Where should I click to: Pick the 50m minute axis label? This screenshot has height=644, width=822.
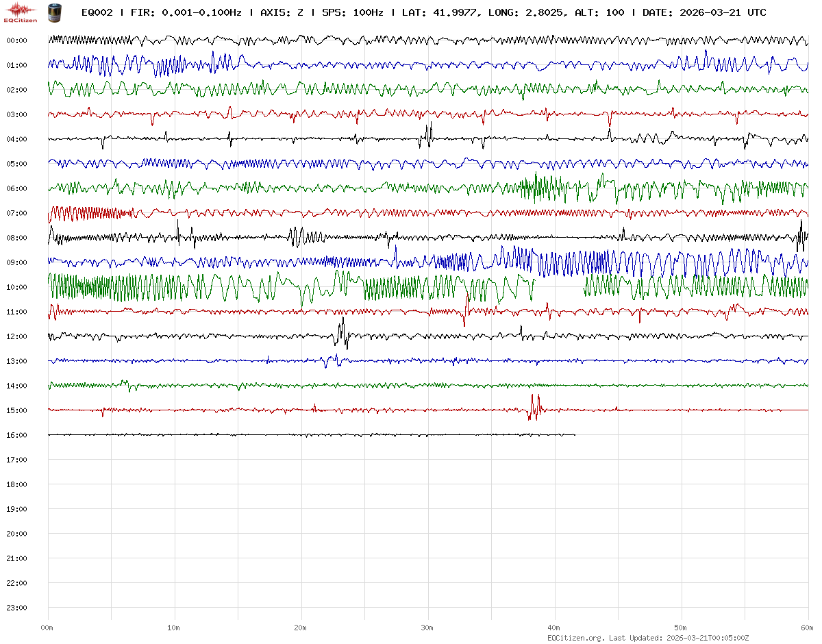[x=681, y=628]
